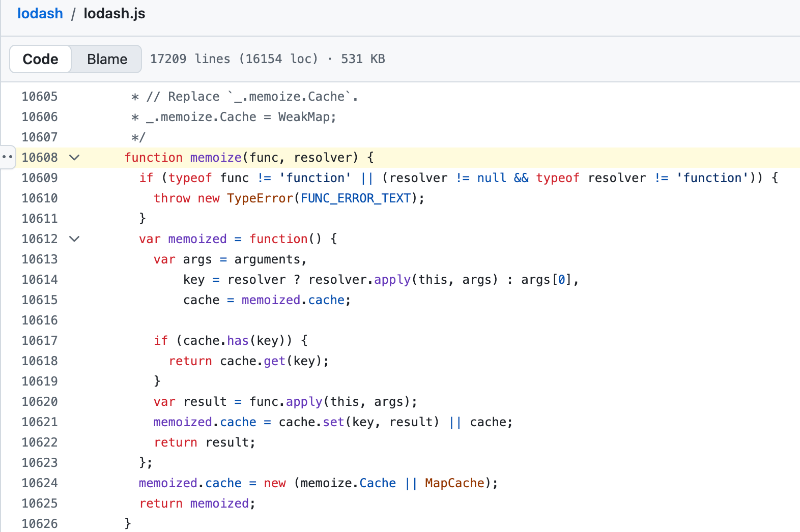Select line number 10610
800x532 pixels.
(40, 198)
